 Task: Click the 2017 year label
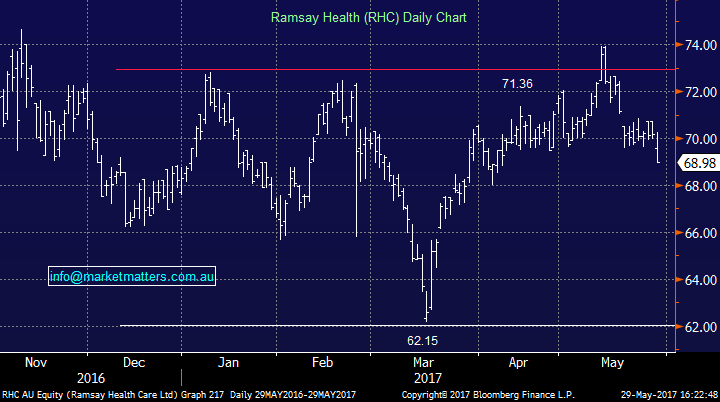click(428, 379)
